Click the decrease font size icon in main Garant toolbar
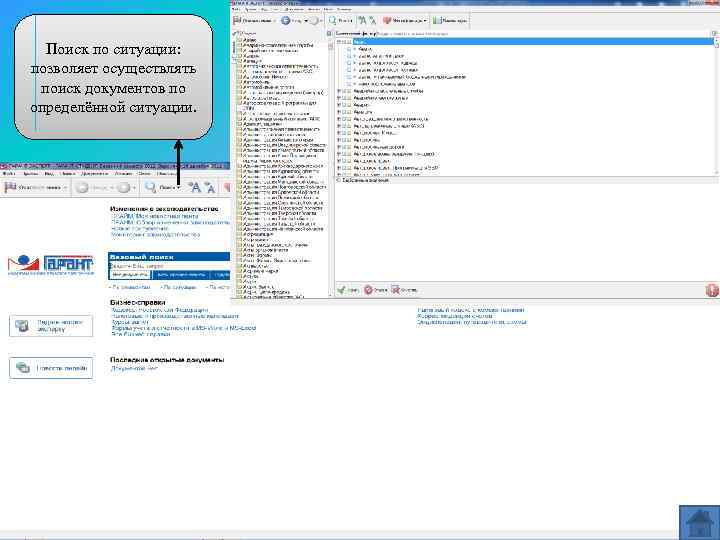720x540 pixels. (x=210, y=187)
